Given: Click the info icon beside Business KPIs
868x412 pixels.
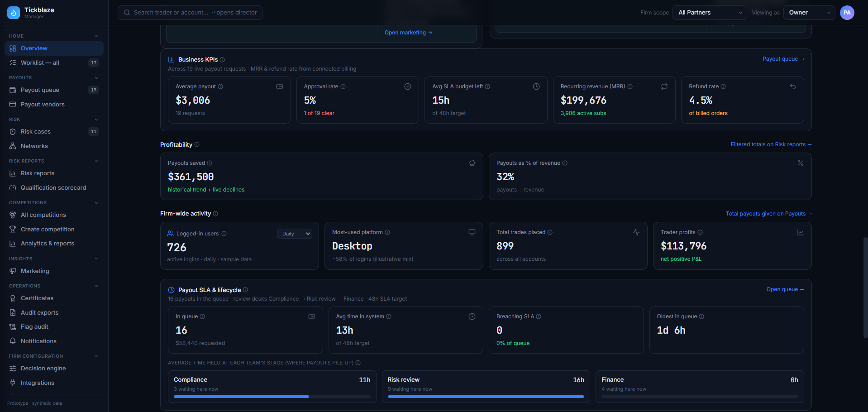Looking at the screenshot, I should point(222,60).
